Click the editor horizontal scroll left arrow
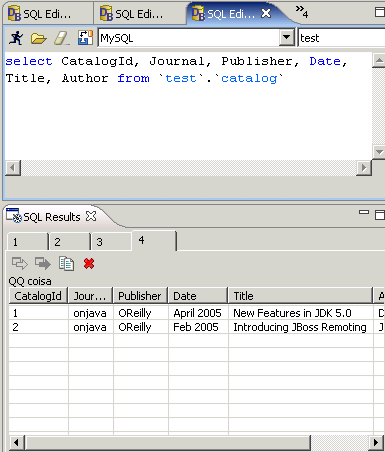The image size is (385, 452). [13, 167]
